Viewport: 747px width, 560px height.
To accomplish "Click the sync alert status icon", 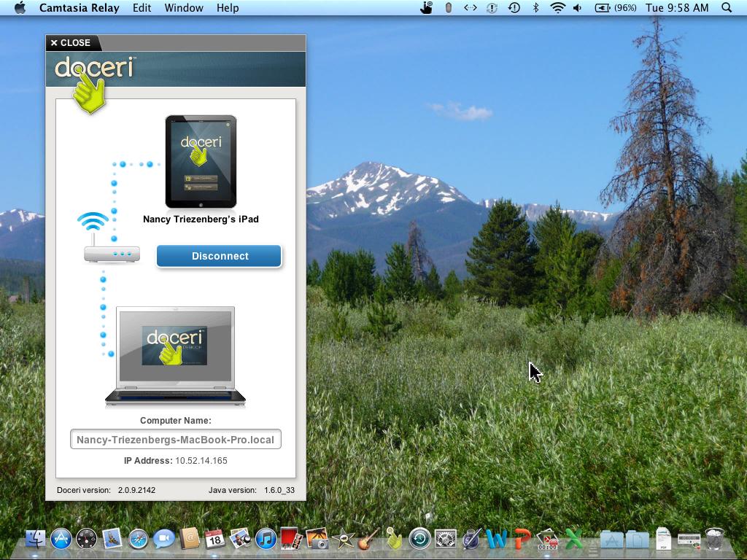I will coord(492,7).
